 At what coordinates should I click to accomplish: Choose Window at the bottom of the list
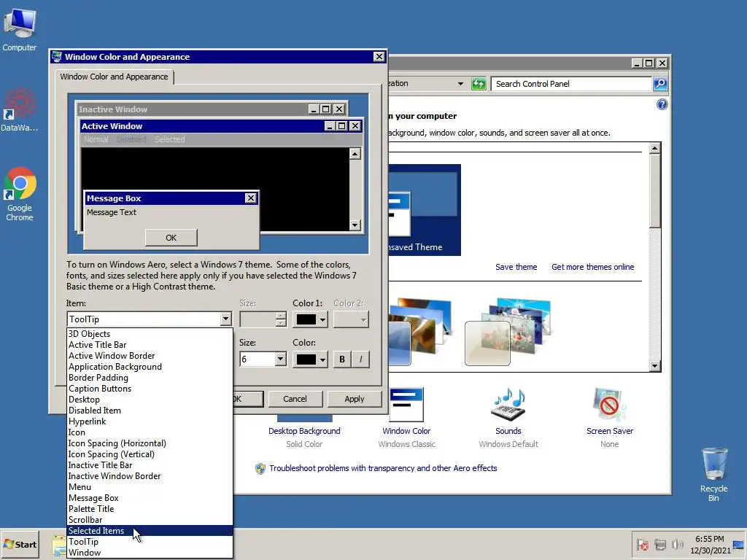pyautogui.click(x=150, y=553)
